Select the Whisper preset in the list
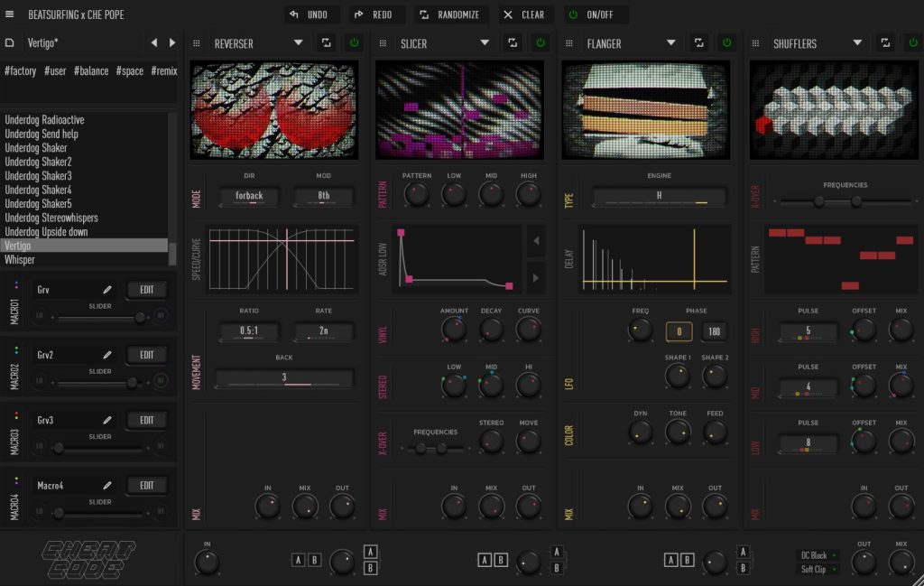The width and height of the screenshot is (924, 586). pyautogui.click(x=20, y=260)
